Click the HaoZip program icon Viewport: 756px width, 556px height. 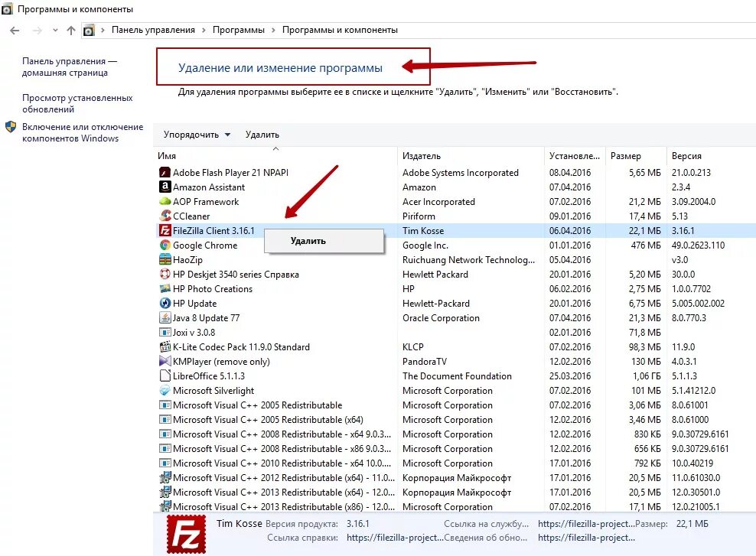[x=165, y=260]
